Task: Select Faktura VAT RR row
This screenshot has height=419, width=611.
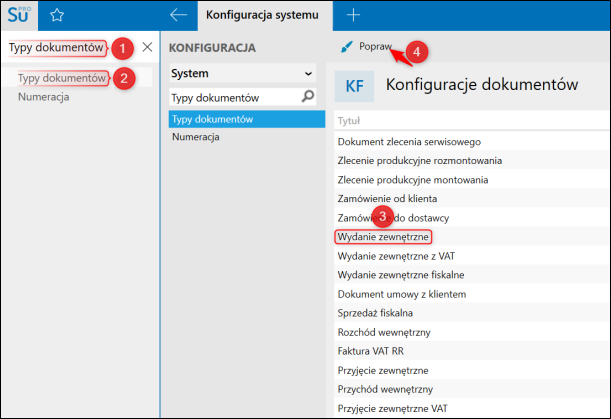Action: click(x=472, y=351)
